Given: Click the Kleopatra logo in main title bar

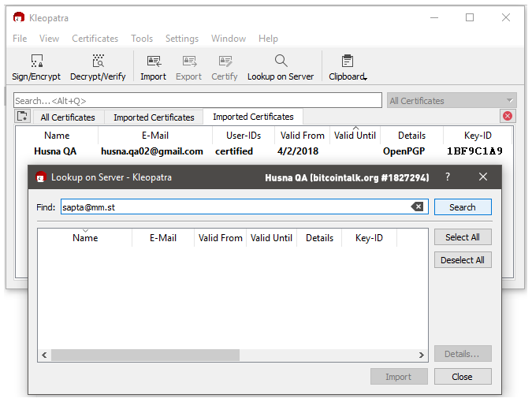Looking at the screenshot, I should [19, 17].
